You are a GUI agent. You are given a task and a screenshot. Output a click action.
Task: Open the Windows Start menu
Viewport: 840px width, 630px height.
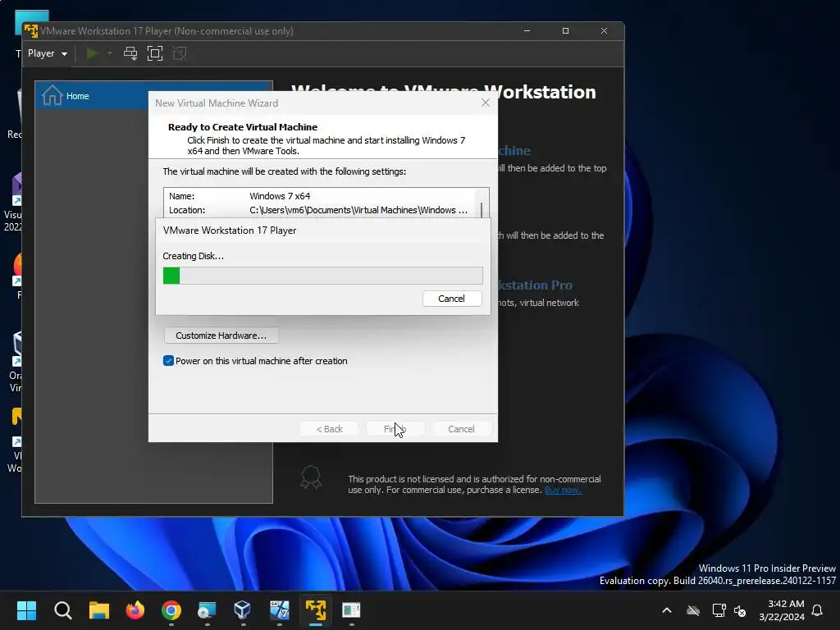[26, 610]
